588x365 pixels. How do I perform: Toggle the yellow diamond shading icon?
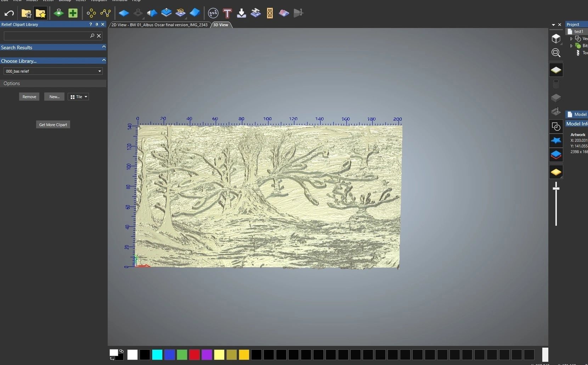(556, 172)
